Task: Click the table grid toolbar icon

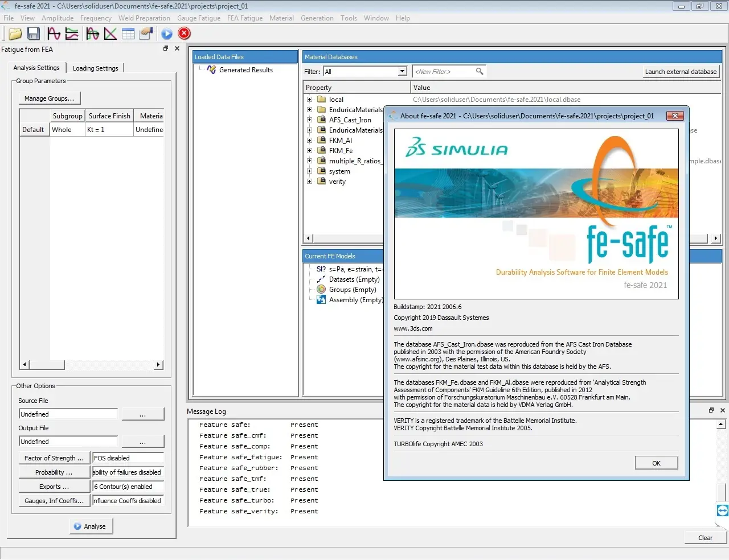Action: click(128, 34)
